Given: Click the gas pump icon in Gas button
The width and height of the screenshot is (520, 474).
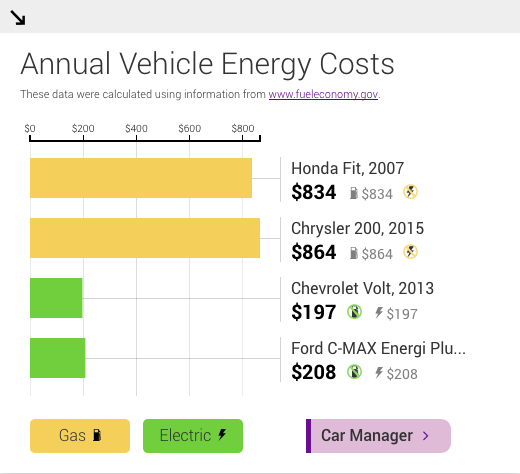Looking at the screenshot, I should pos(97,435).
